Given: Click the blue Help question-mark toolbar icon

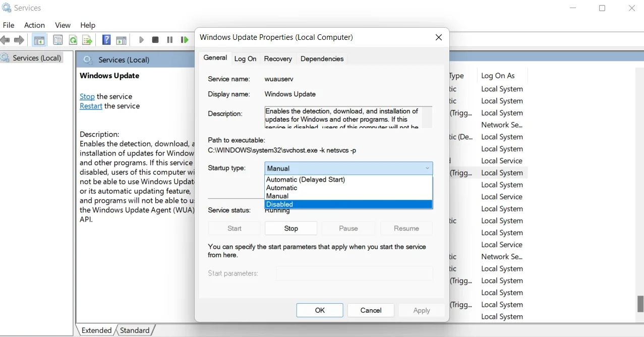Looking at the screenshot, I should (x=106, y=40).
